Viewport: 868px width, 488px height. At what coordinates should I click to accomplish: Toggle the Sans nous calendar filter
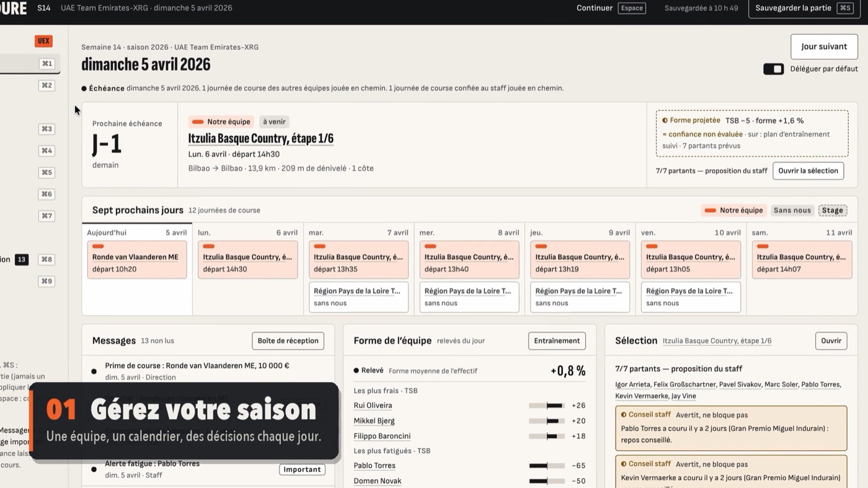pos(792,210)
